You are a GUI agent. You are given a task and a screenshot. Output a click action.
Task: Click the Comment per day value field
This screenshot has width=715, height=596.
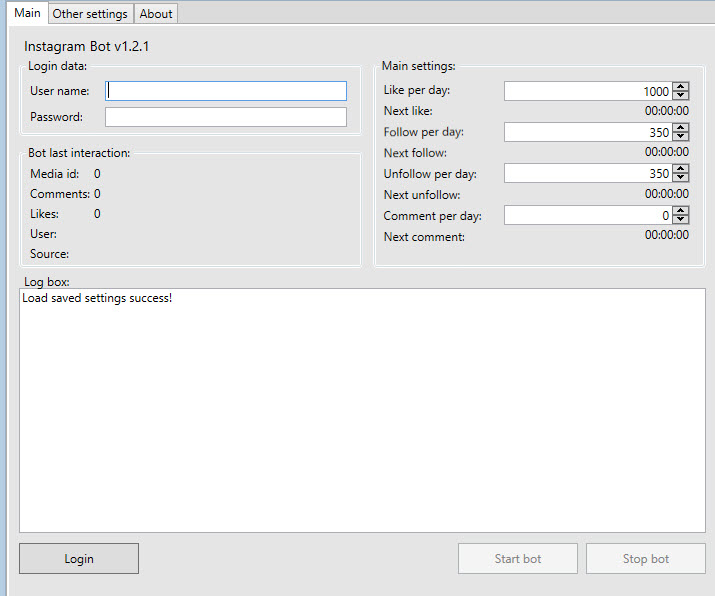click(588, 215)
